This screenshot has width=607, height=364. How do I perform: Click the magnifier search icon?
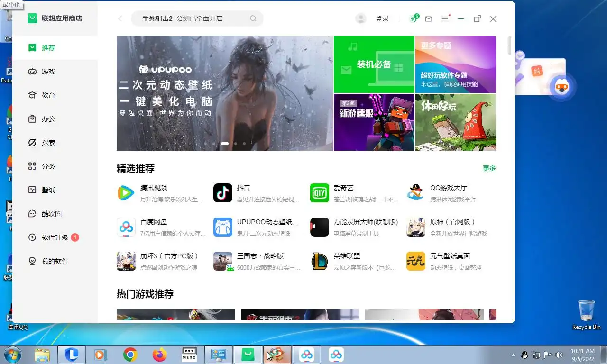[253, 18]
